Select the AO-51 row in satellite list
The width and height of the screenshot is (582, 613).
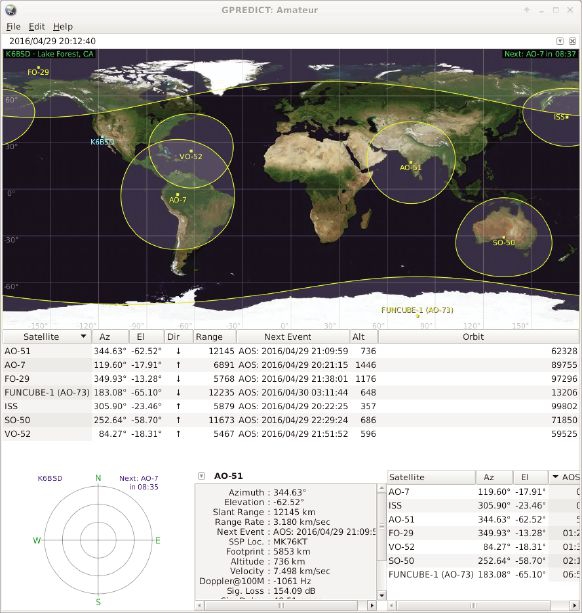pyautogui.click(x=291, y=351)
